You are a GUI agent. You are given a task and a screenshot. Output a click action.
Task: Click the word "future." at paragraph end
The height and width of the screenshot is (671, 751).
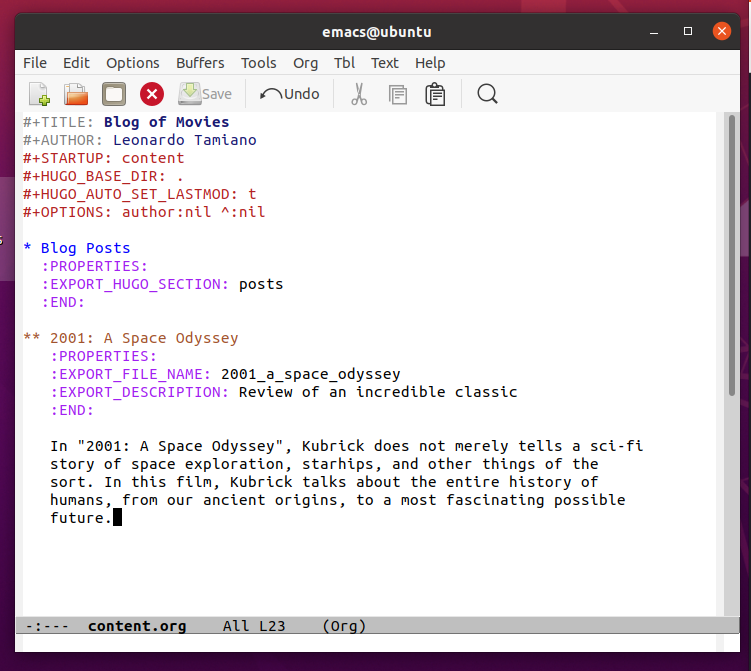pos(81,518)
